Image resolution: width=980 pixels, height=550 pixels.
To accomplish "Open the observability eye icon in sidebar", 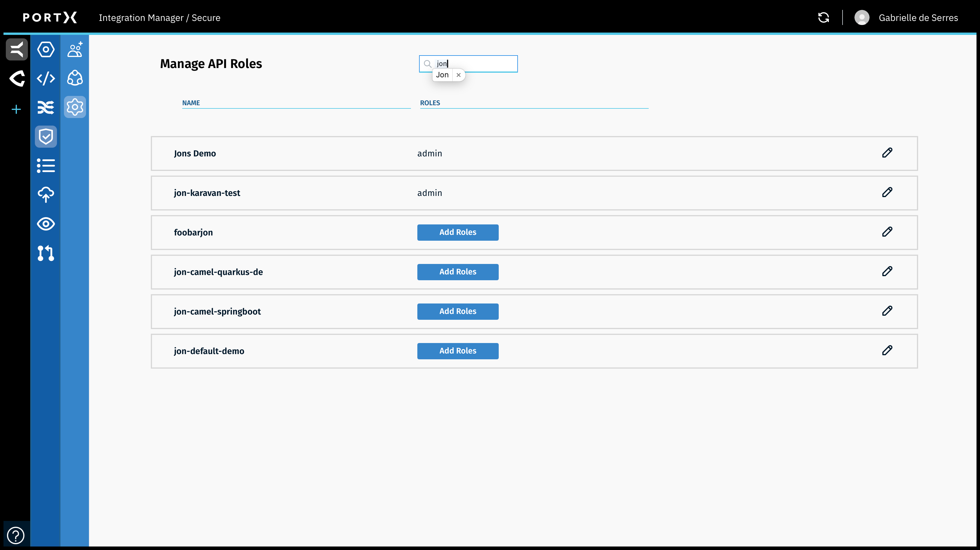I will click(x=46, y=224).
